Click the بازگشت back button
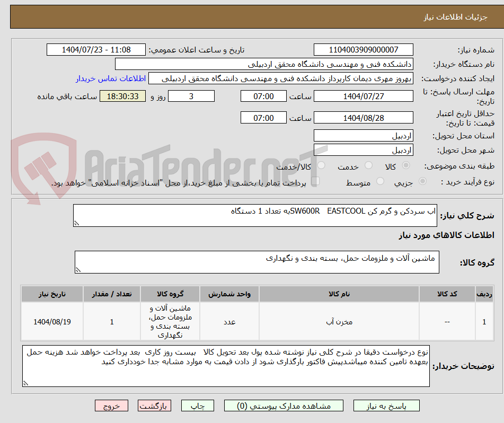 (x=154, y=405)
